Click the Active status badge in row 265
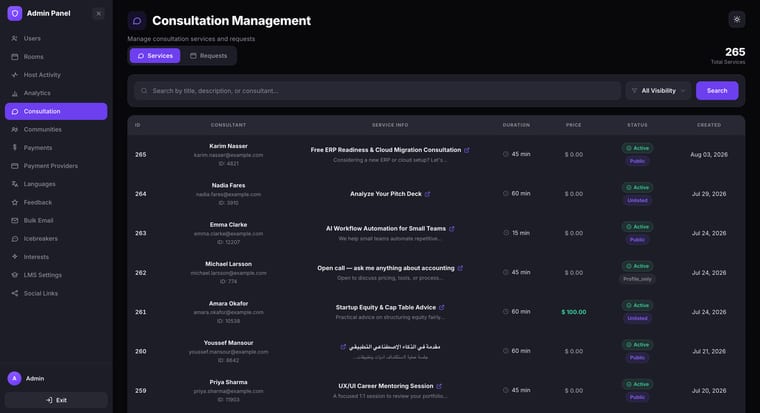Screen dimensions: 760x413 (x=637, y=148)
